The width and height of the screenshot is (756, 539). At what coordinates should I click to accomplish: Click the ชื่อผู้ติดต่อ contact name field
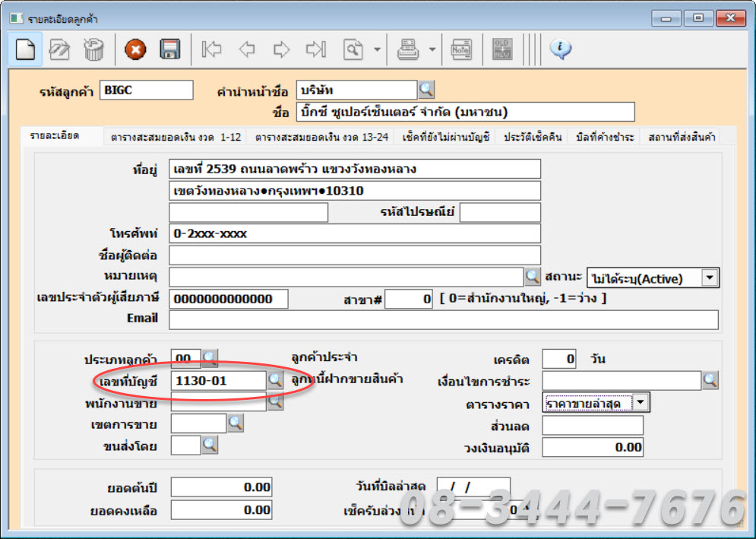coord(355,255)
